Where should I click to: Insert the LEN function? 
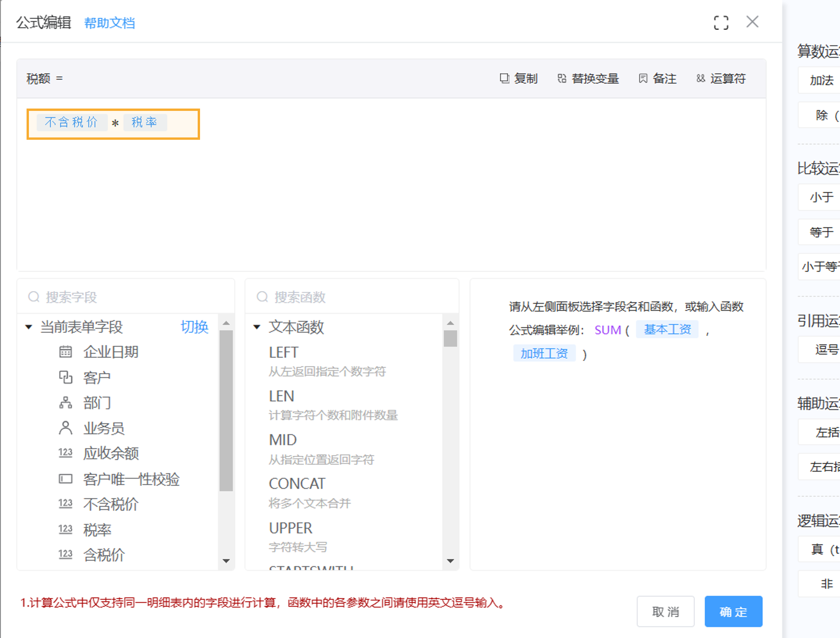(281, 396)
